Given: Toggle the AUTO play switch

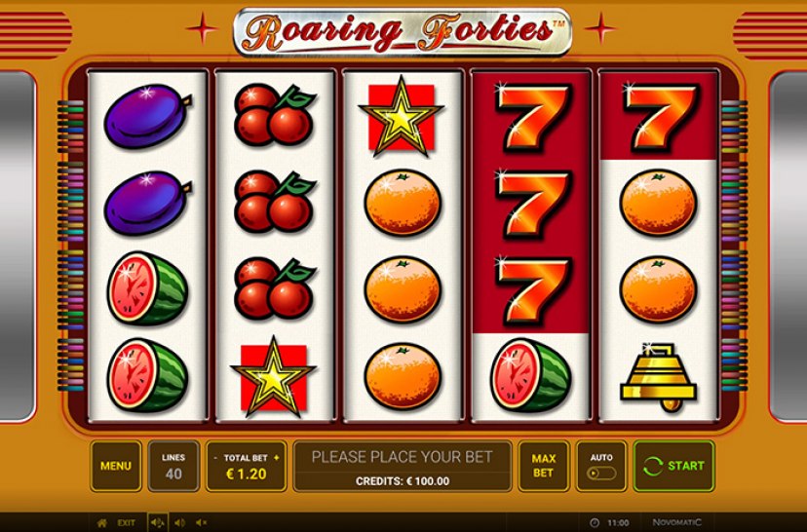Looking at the screenshot, I should (601, 473).
